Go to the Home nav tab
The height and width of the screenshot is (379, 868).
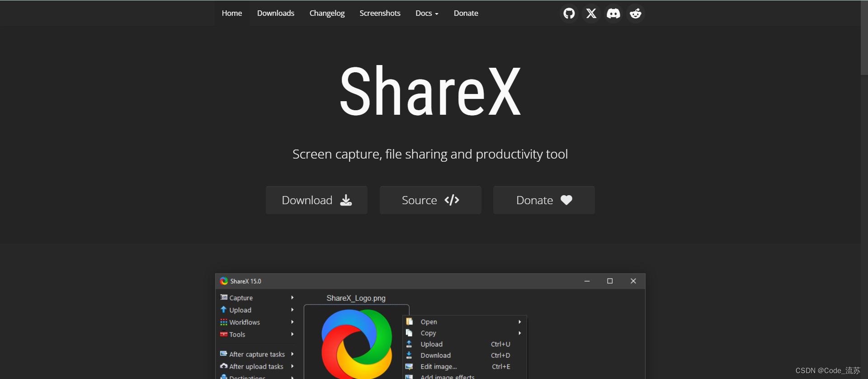point(232,13)
